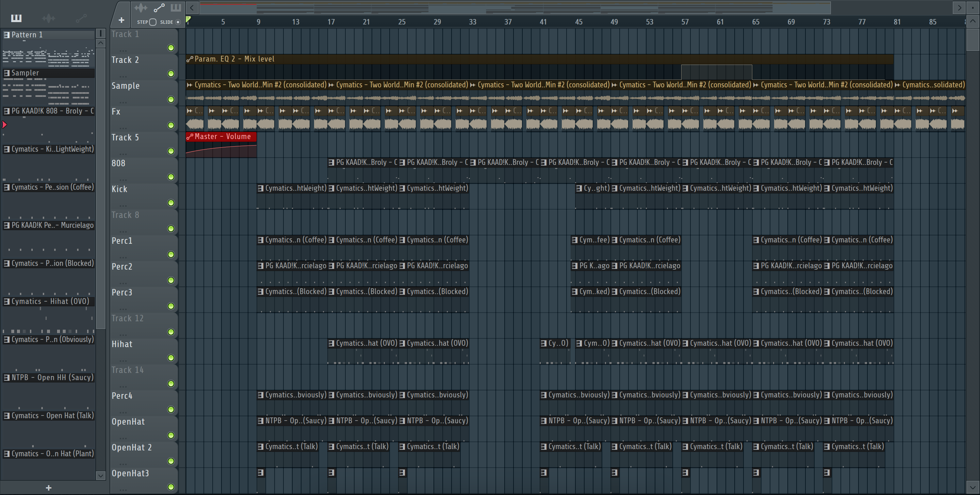Viewport: 980px width, 495px height.
Task: Select Cymatics - Pe..sion (Coffee) pattern in picker
Action: (49, 187)
